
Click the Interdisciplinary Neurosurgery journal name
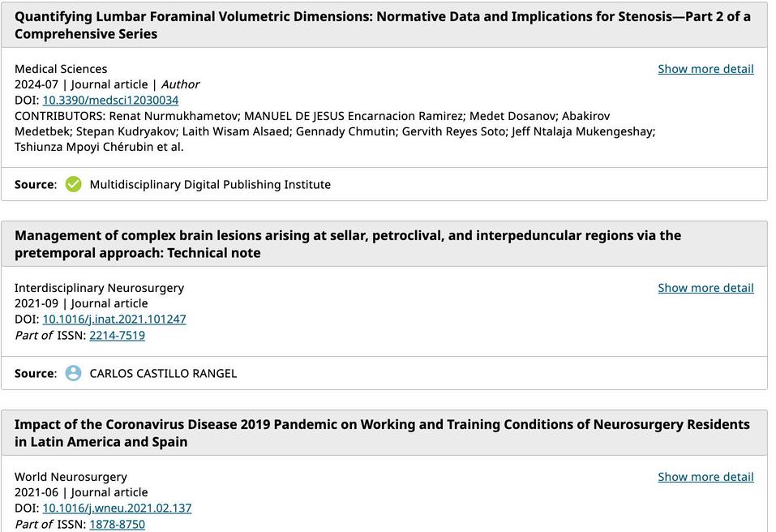(99, 288)
